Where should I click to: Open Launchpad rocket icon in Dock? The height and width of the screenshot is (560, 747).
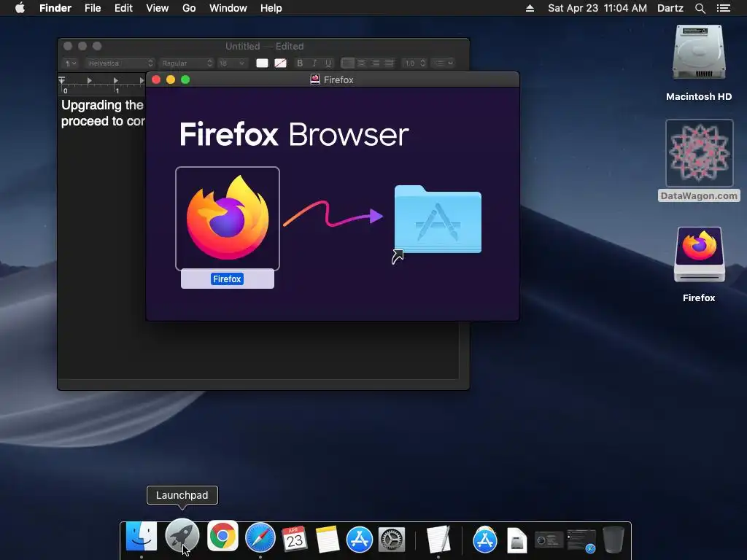point(182,537)
